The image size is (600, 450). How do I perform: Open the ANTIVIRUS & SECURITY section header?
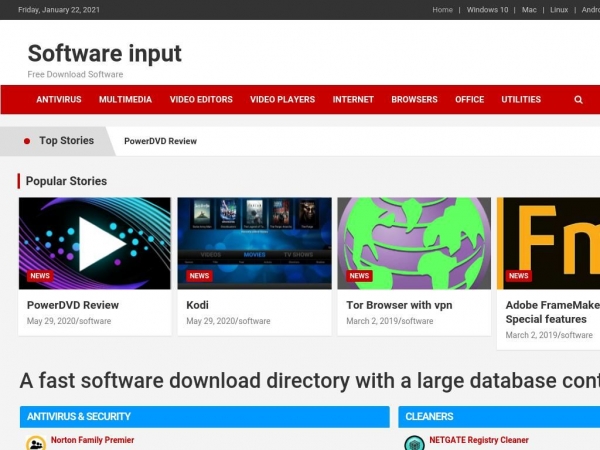click(x=205, y=417)
